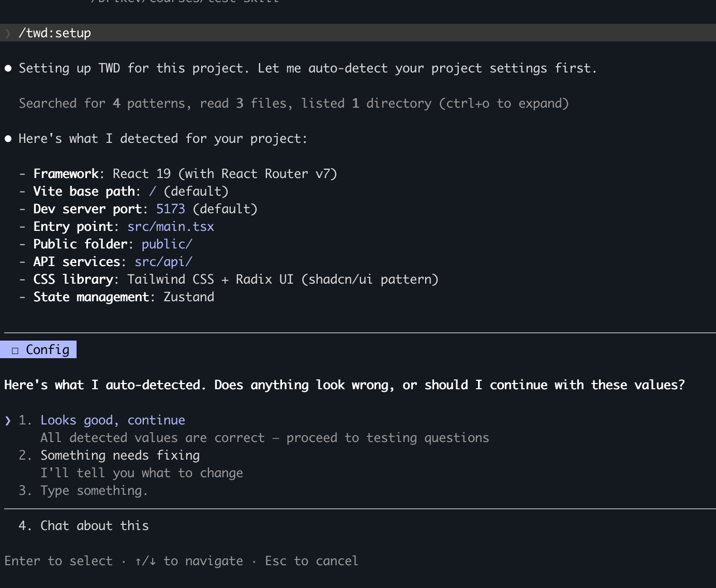Open the public/ folder path
This screenshot has height=588, width=716.
coord(167,244)
